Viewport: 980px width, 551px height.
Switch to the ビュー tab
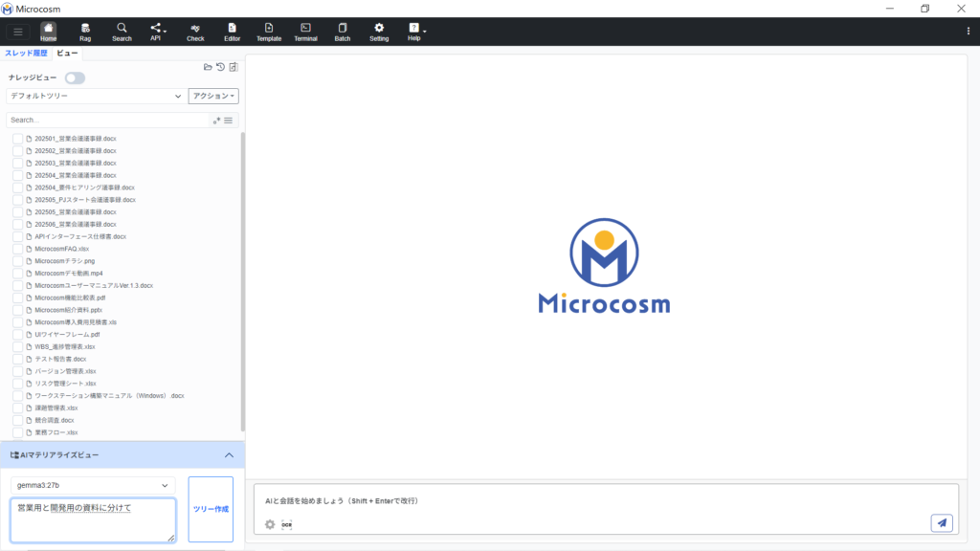click(68, 54)
